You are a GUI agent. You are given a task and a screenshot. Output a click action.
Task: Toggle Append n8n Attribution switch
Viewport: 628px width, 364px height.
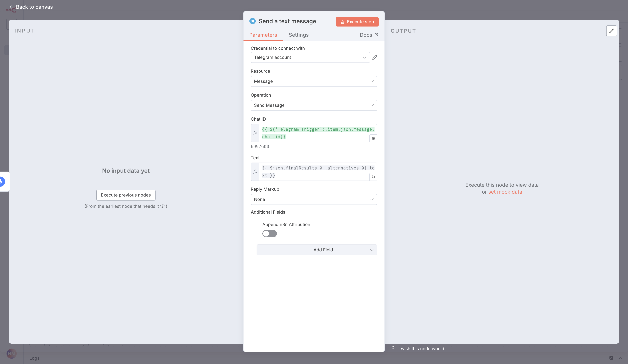[x=269, y=233]
